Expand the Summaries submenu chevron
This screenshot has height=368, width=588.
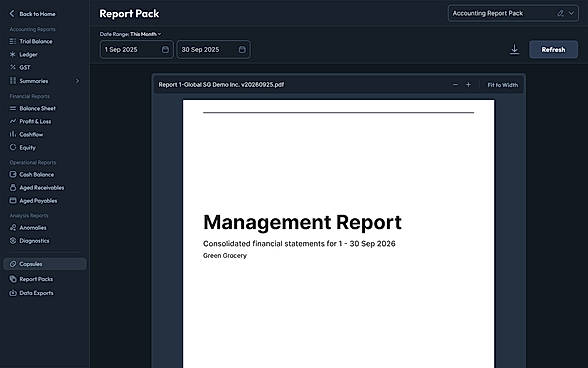click(x=77, y=81)
